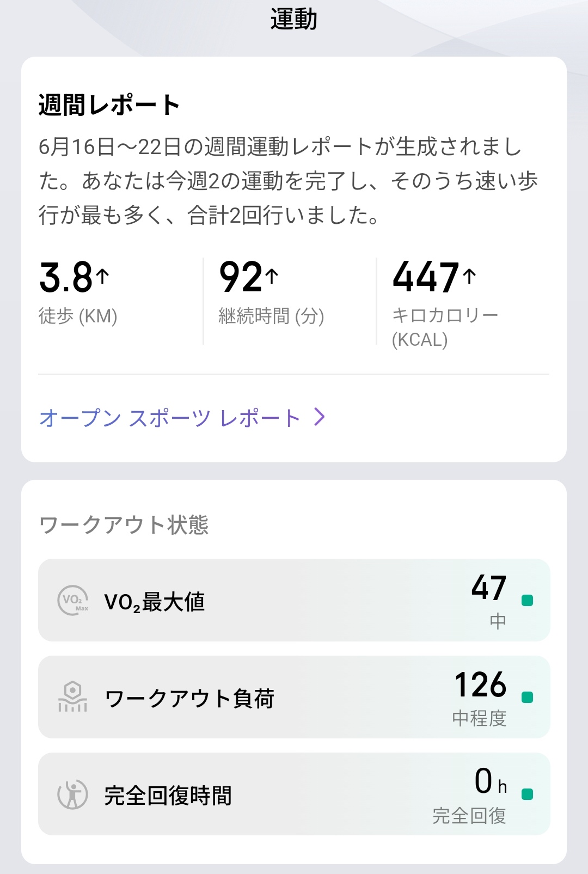
Task: Open the オープン スポーツ レポート link
Action: [170, 418]
